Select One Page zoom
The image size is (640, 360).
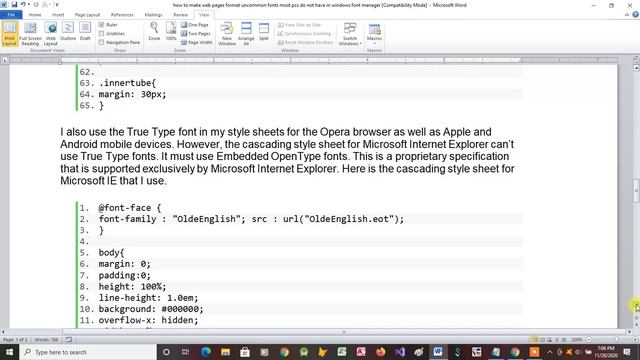tap(195, 25)
